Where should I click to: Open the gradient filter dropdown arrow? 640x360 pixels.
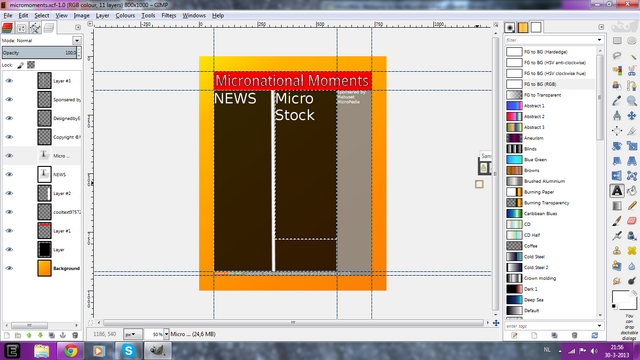tap(599, 40)
